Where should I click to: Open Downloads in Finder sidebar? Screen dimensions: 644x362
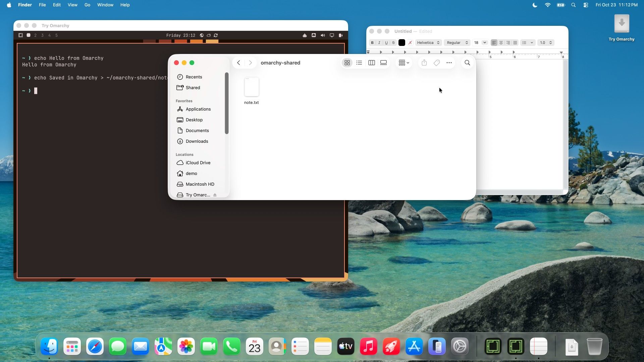197,141
